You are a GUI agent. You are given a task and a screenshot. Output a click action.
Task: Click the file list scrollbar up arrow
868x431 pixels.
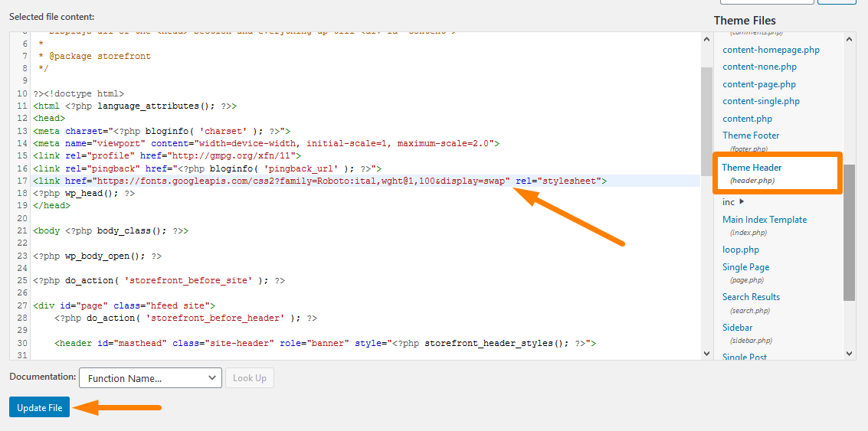(849, 38)
